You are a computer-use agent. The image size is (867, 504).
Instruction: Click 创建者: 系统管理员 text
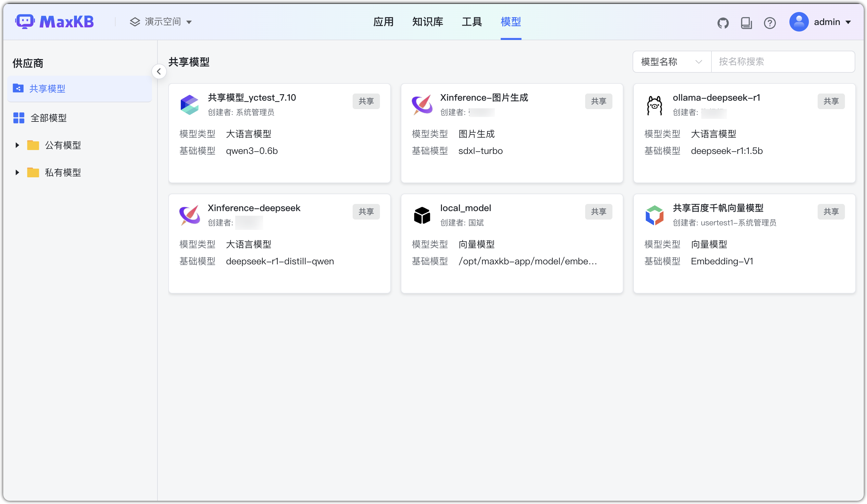pyautogui.click(x=241, y=112)
